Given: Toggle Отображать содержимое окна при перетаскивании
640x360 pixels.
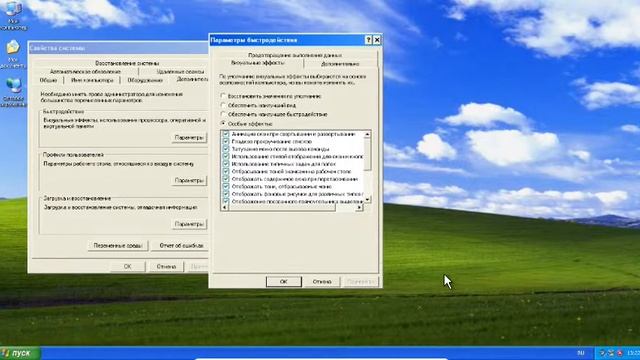Looking at the screenshot, I should (x=226, y=179).
